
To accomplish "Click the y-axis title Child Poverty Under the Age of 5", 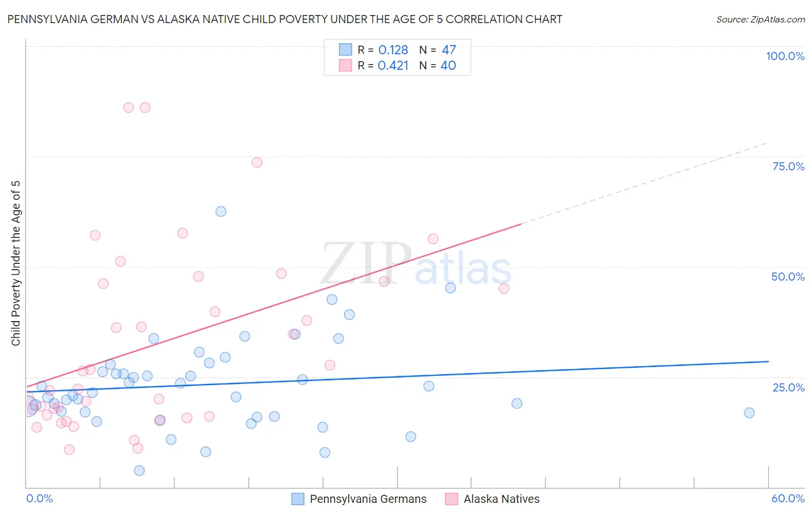I will (x=16, y=263).
